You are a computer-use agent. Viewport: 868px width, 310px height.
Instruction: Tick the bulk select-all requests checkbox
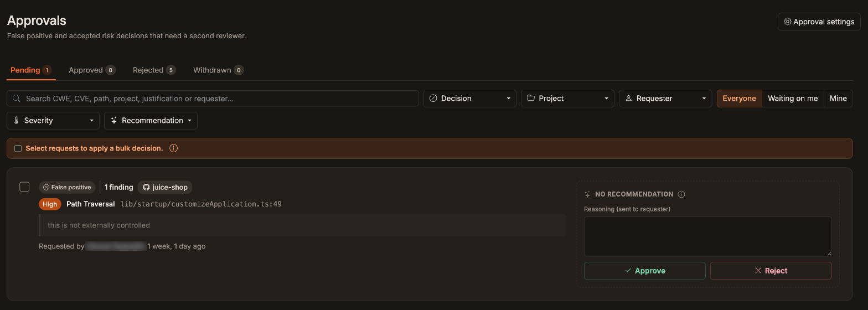[x=18, y=148]
